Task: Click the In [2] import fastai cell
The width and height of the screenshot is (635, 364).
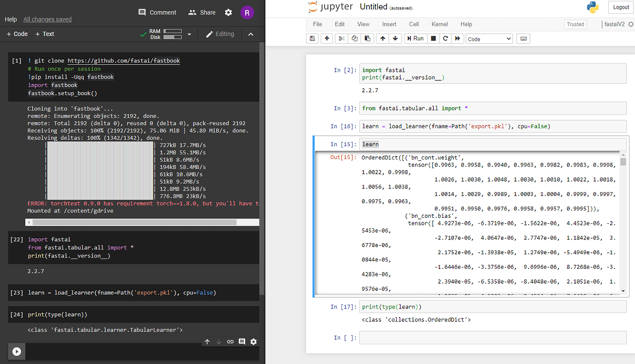Action: [493, 74]
